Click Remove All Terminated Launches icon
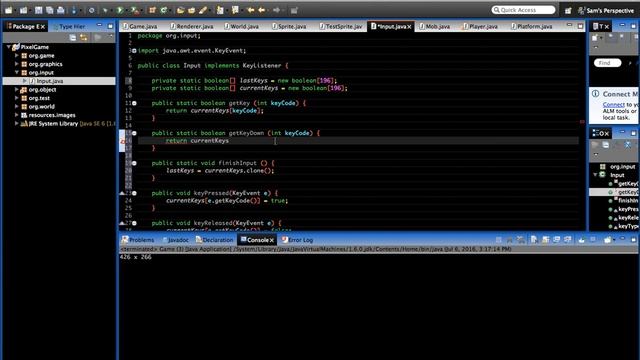The height and width of the screenshot is (360, 640). (x=520, y=240)
